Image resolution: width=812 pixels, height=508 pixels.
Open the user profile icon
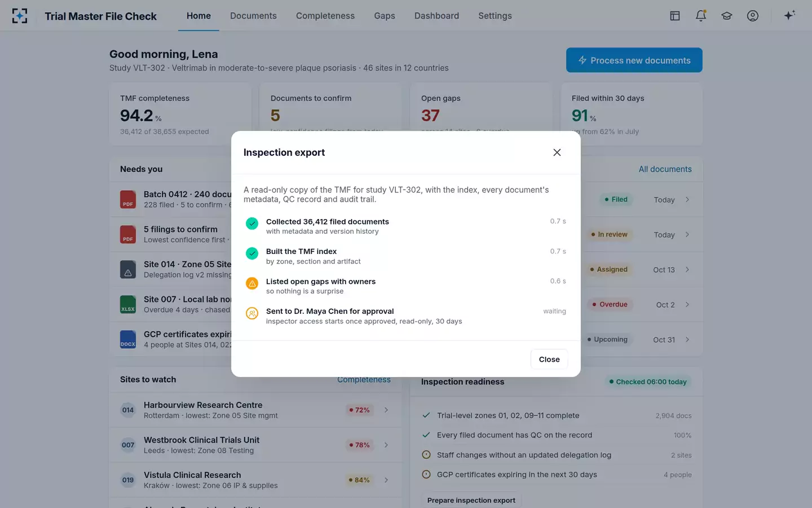tap(753, 16)
